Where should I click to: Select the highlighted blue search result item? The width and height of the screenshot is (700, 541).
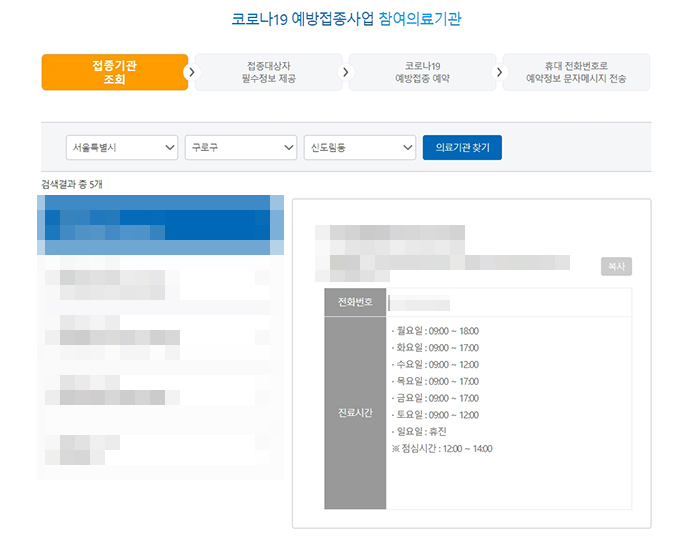pyautogui.click(x=160, y=225)
